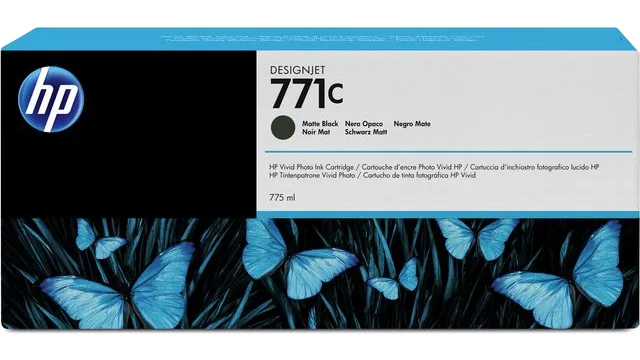Image resolution: width=640 pixels, height=360 pixels.
Task: Click the tiny butterfly right of center
Action: click(x=393, y=278)
